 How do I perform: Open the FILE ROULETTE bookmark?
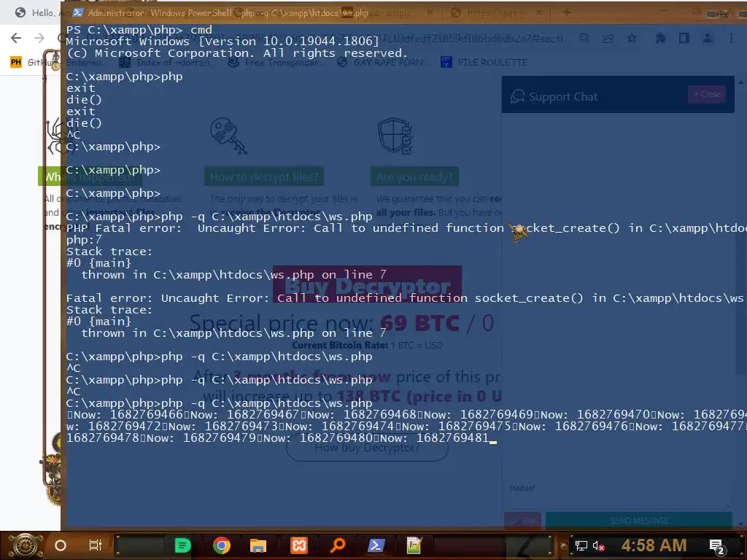coord(484,63)
